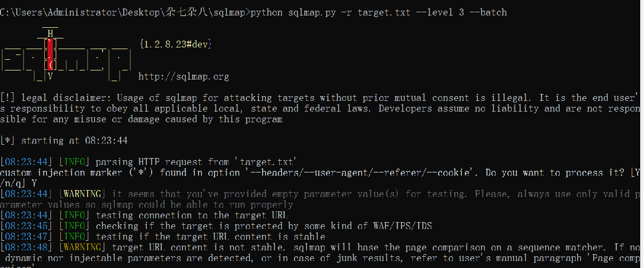Click 'testing if the target URL content is stable'
Viewport: 644px width, 268px height.
tap(210, 237)
